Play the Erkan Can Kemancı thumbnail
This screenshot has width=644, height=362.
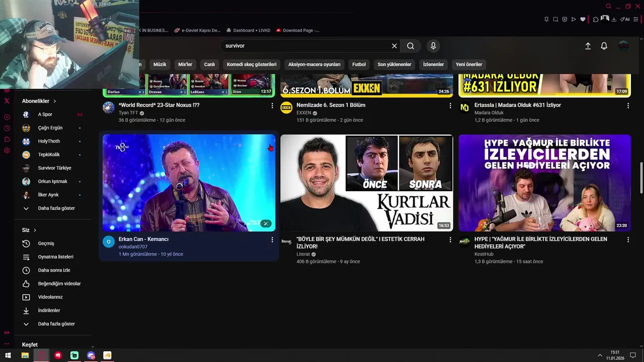point(189,183)
